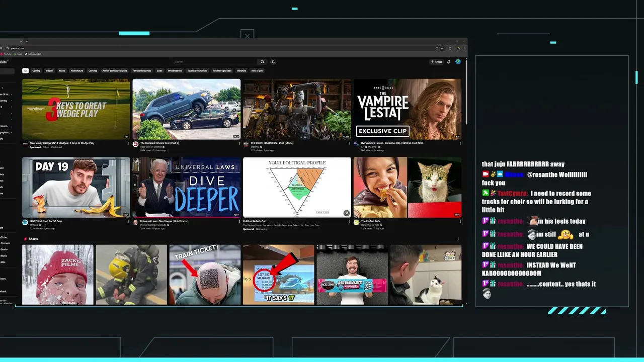Open the notifications bell icon
The height and width of the screenshot is (362, 644).
pyautogui.click(x=449, y=62)
